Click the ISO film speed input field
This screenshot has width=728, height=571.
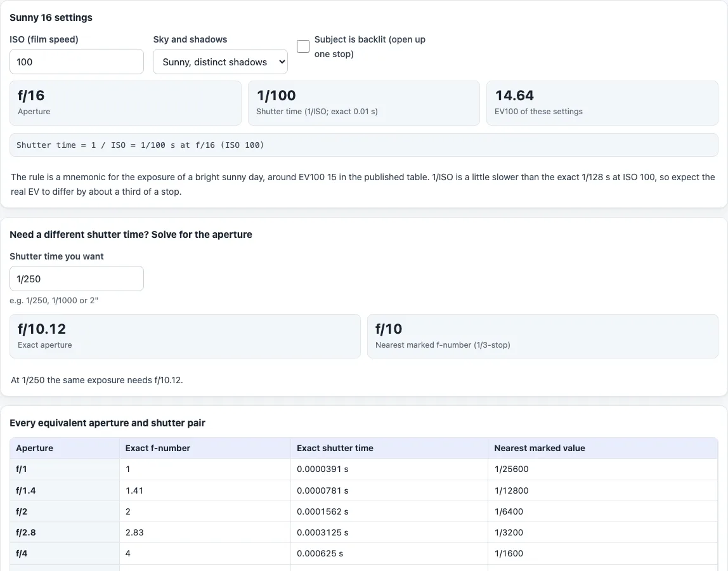coord(77,62)
